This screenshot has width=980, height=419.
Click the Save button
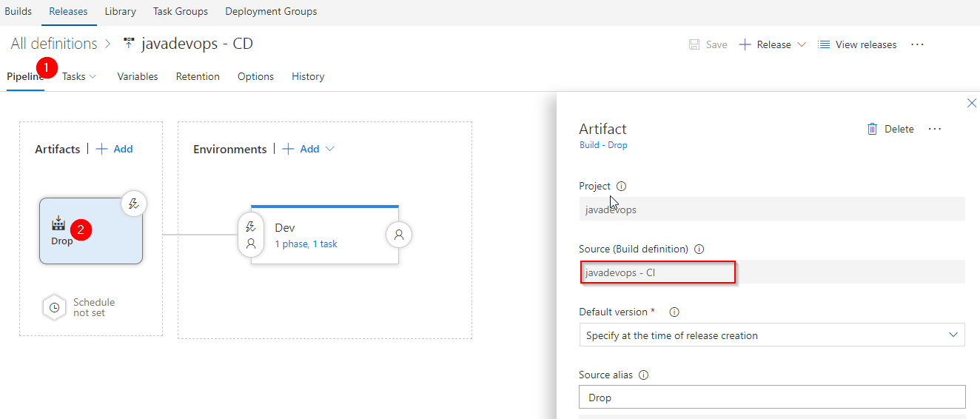708,44
